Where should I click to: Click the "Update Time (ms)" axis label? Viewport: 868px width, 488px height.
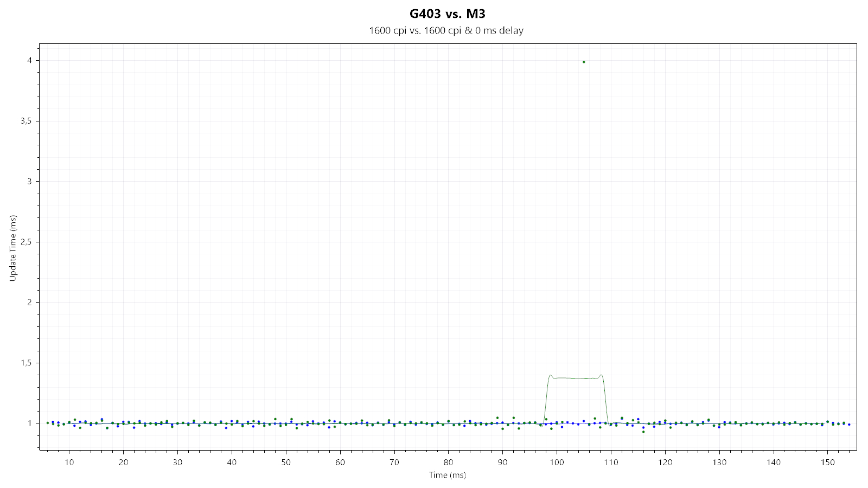[13, 248]
